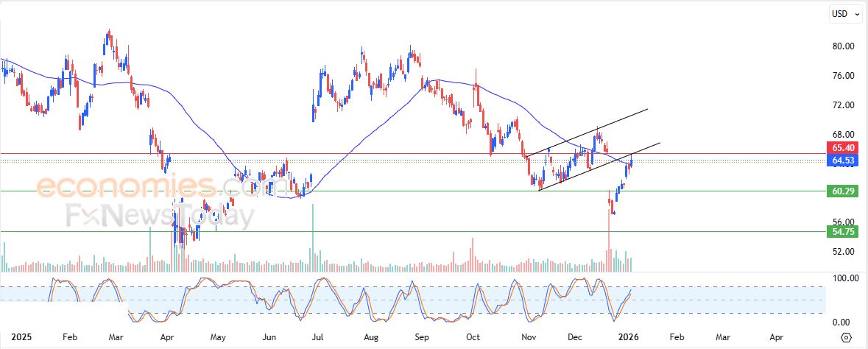Click the 76.00 price axis value
The image size is (868, 349).
[x=843, y=75]
